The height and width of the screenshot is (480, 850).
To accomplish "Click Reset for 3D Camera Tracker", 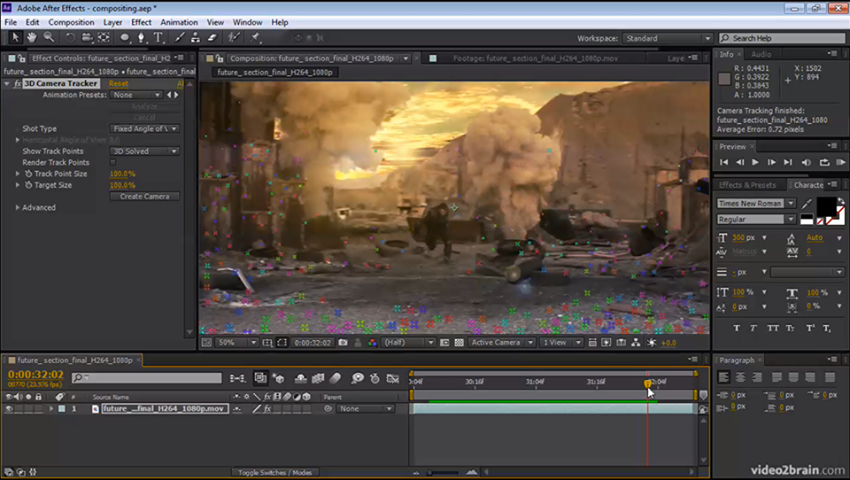I will [118, 84].
